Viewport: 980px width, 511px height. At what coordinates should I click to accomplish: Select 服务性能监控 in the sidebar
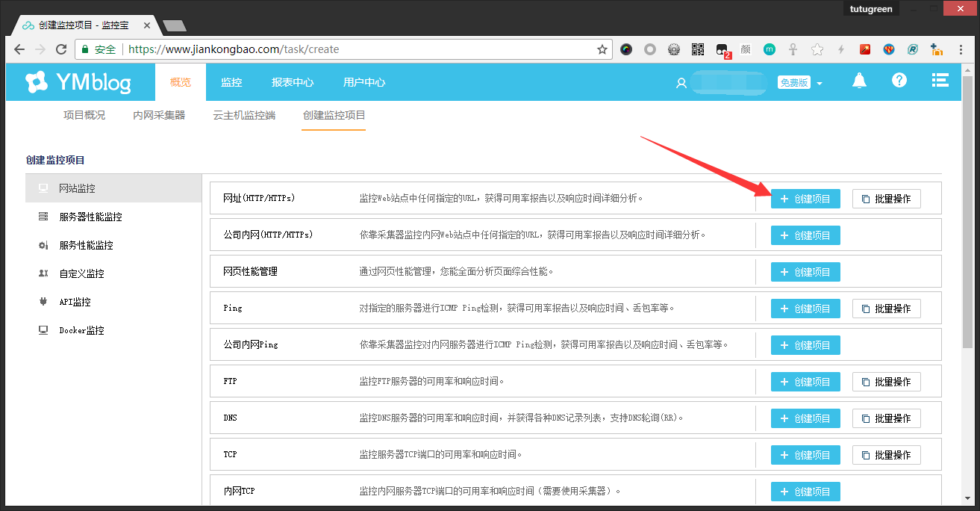tap(113, 245)
